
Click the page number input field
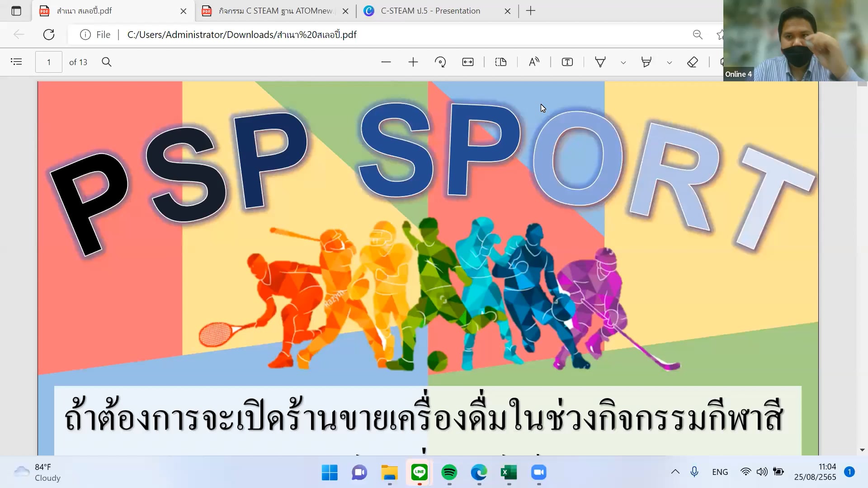(49, 62)
